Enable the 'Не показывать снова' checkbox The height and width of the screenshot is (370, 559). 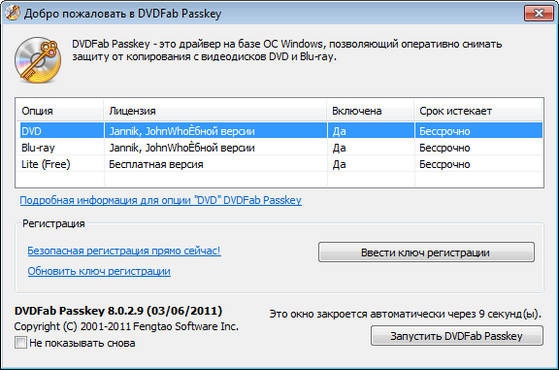[20, 343]
